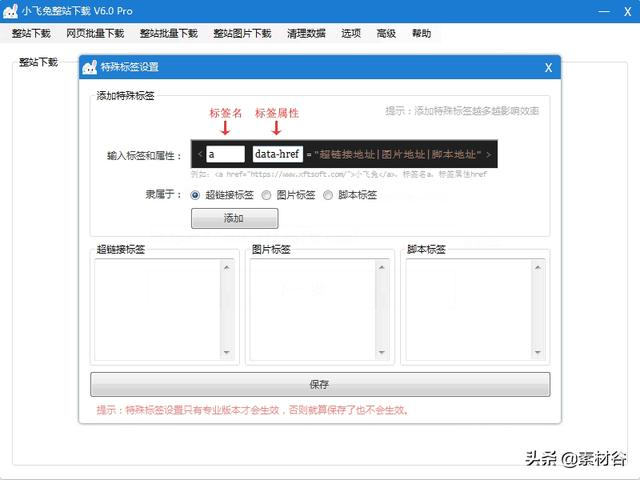Click the 添加特殊标签 group title

[x=125, y=96]
